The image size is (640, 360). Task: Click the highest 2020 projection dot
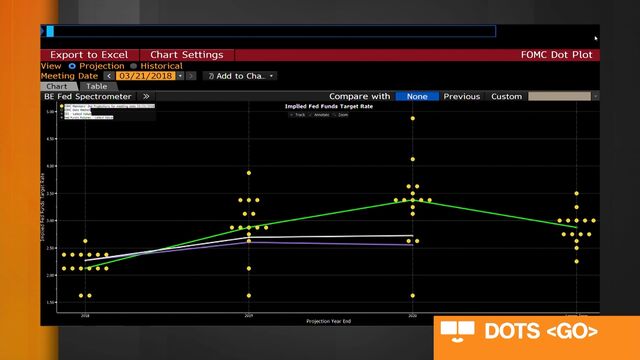(413, 118)
